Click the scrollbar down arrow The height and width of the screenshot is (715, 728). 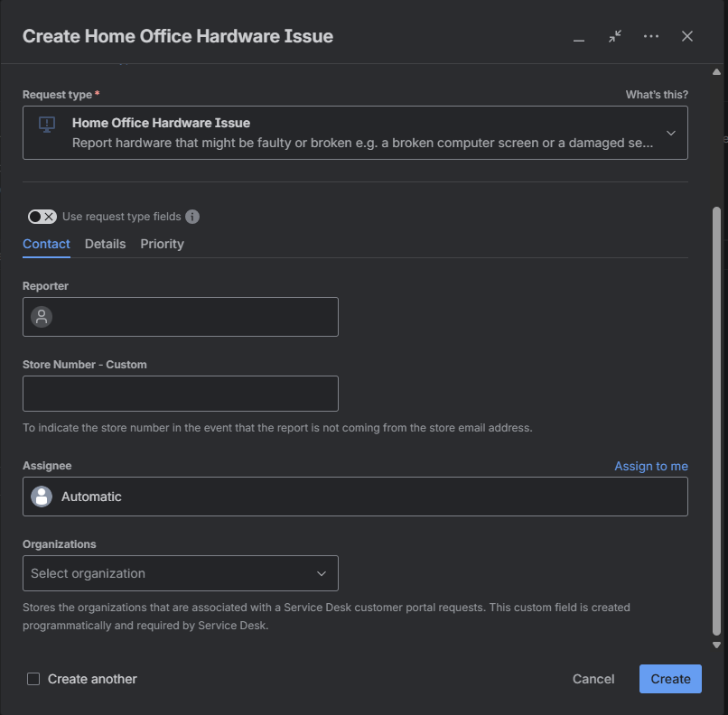[x=716, y=645]
